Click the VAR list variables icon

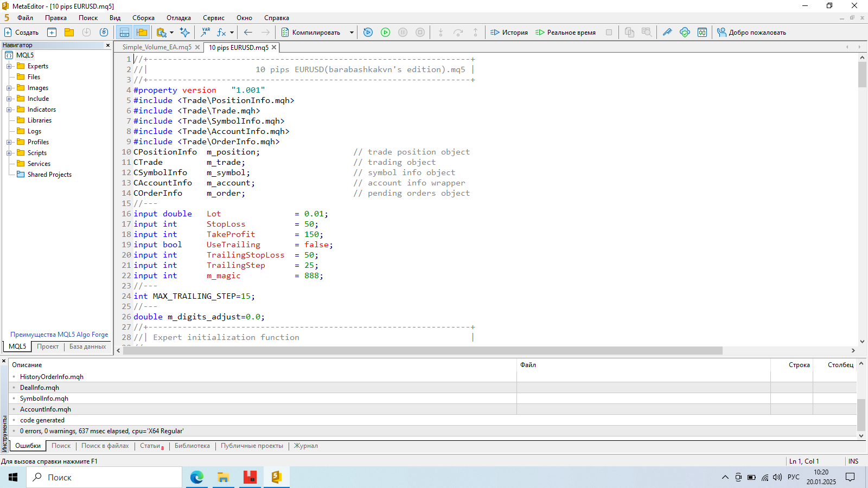click(x=205, y=33)
